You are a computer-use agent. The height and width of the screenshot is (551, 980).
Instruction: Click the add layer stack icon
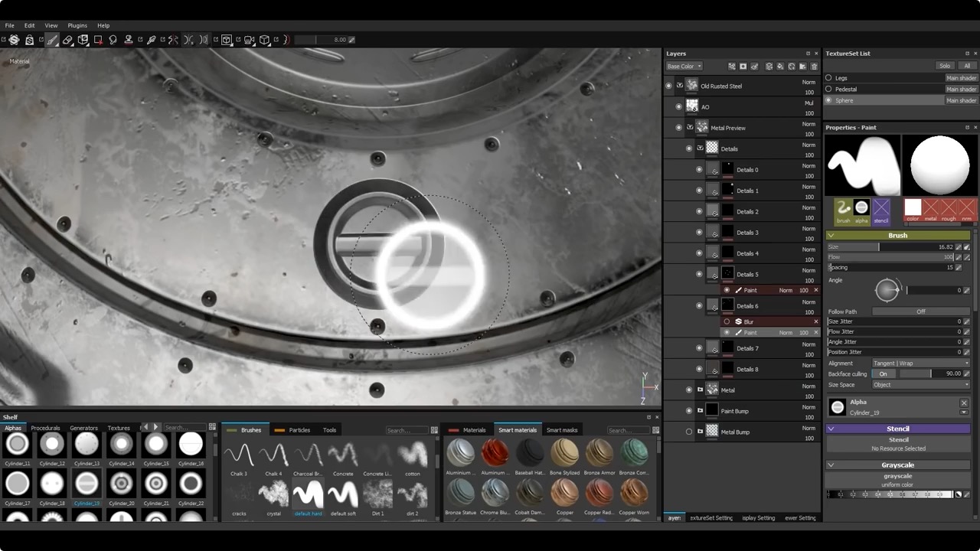tap(769, 67)
